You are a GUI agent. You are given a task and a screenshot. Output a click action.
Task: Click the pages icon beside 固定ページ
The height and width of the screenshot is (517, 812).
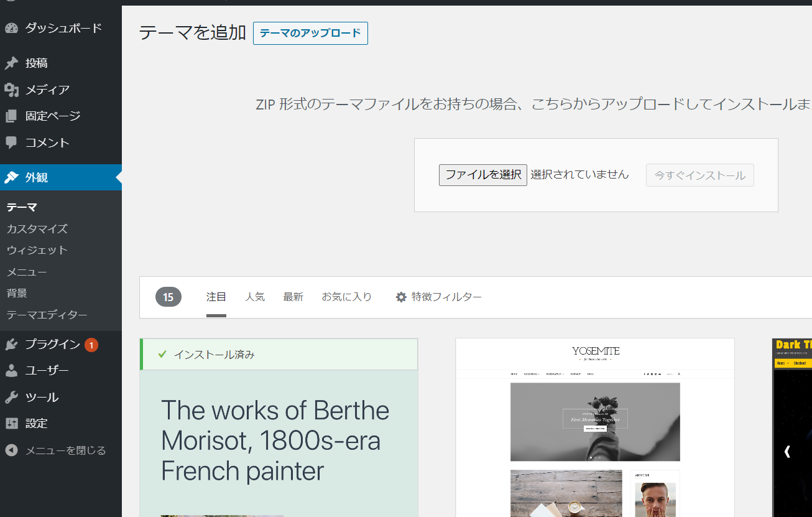pyautogui.click(x=11, y=116)
